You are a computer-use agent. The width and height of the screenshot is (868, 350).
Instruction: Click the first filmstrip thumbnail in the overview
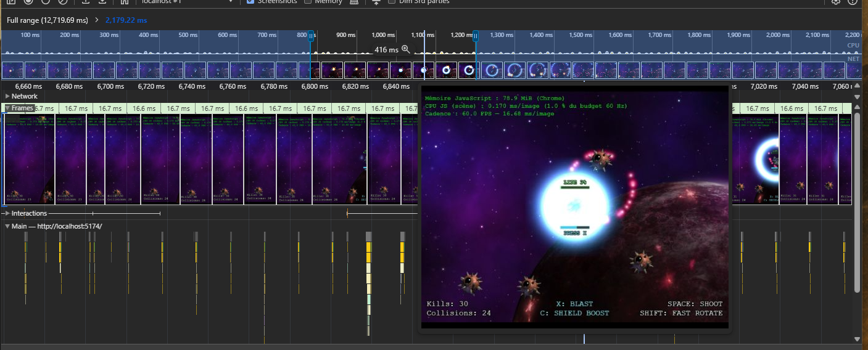tap(12, 70)
